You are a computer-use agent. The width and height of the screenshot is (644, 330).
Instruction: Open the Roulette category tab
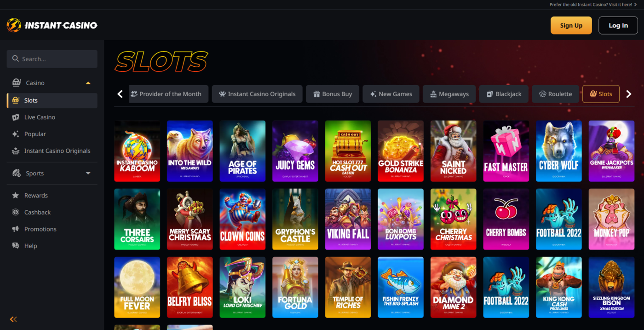point(555,94)
